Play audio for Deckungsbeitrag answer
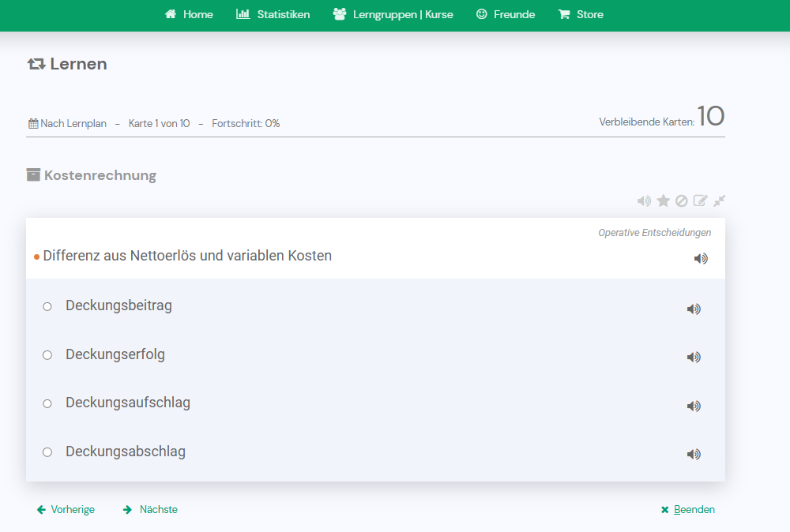Viewport: 790px width, 532px height. [694, 309]
